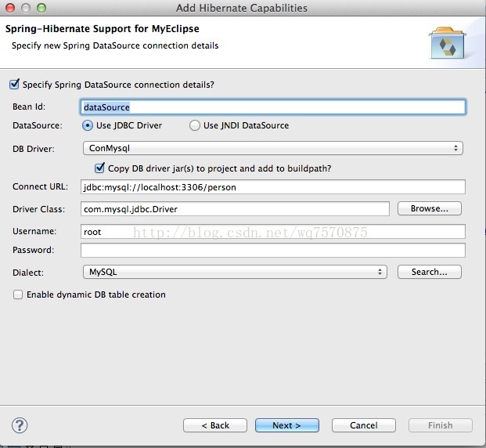Click the Username: label

click(x=34, y=231)
